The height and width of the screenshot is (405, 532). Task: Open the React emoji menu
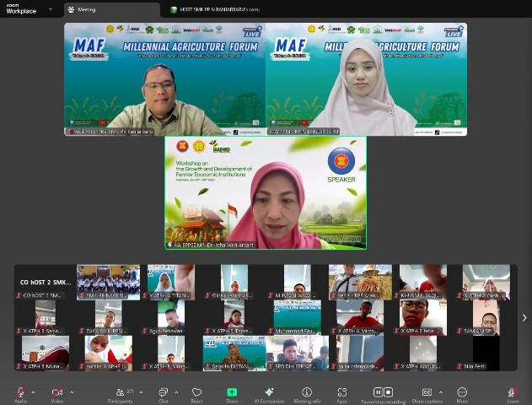point(196,392)
